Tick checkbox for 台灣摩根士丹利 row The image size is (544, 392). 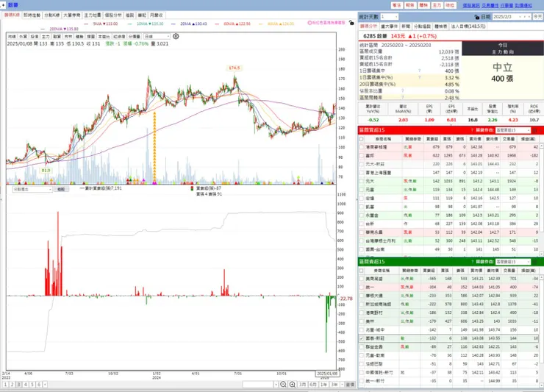pyautogui.click(x=362, y=240)
